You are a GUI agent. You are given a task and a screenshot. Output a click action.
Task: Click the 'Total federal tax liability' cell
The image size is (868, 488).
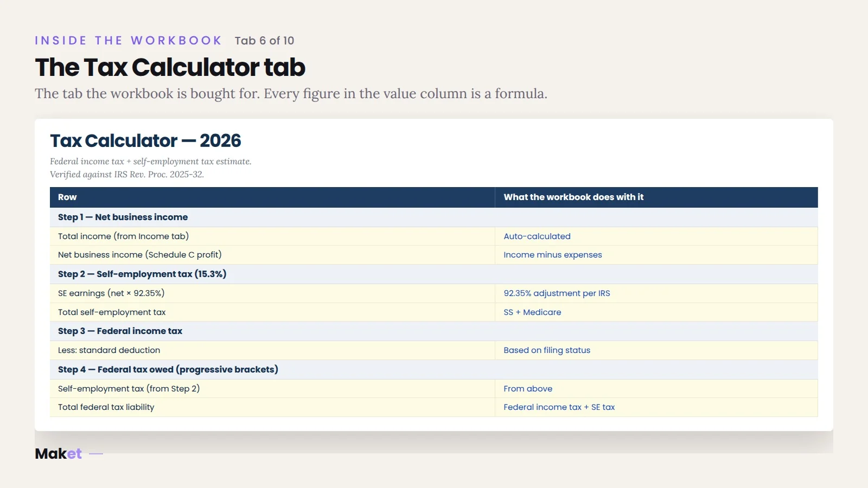coord(272,407)
